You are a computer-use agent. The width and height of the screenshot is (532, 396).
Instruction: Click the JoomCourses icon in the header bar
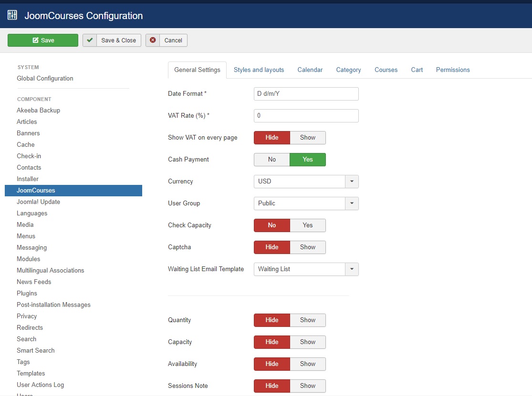(12, 14)
